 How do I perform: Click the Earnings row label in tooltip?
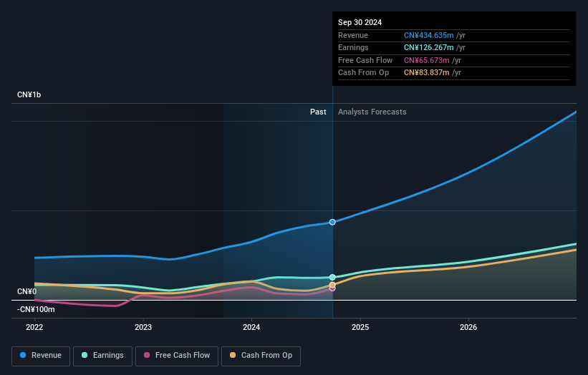click(x=353, y=47)
